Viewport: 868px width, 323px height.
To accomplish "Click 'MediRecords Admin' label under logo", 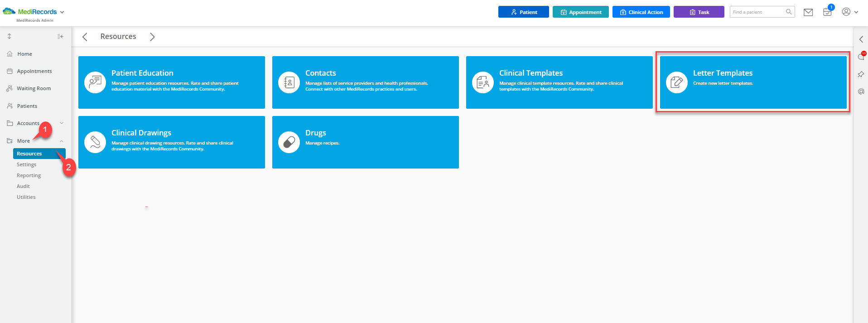I will 35,20.
